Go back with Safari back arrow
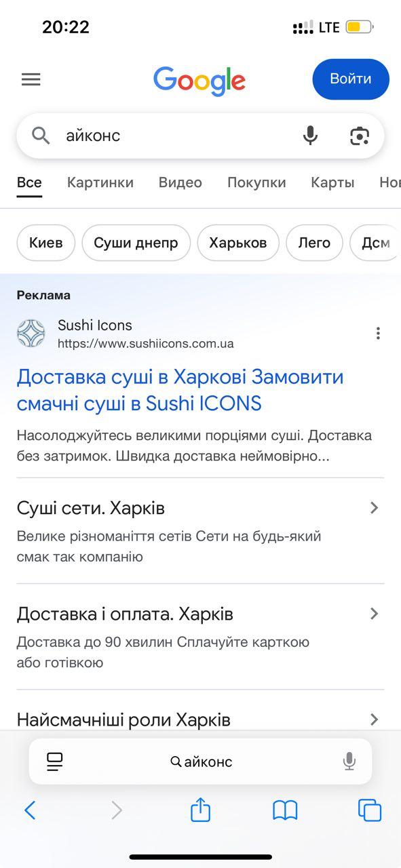 (x=30, y=810)
